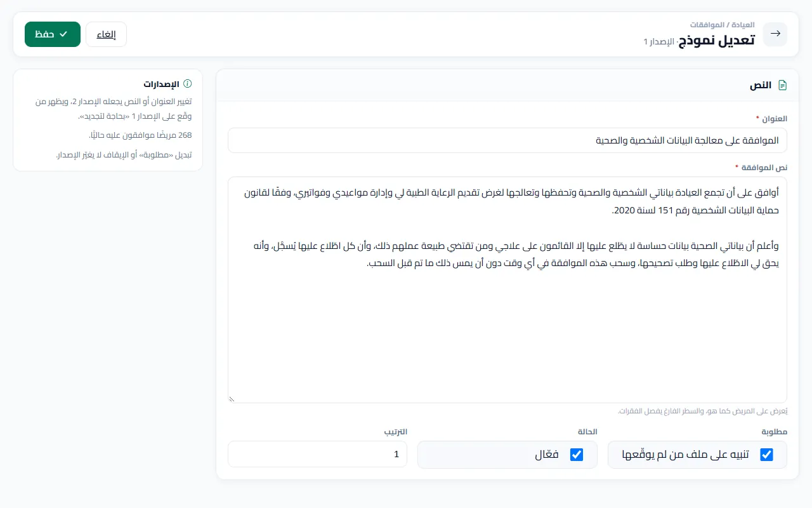Click the back arrow icon button
The image size is (812, 508).
click(x=775, y=34)
